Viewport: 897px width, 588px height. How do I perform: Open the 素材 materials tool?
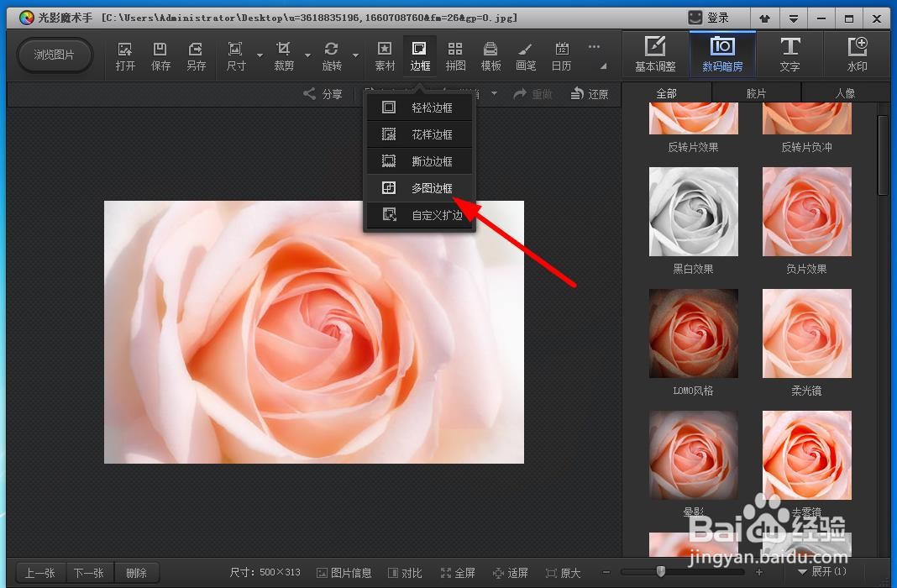pos(385,56)
